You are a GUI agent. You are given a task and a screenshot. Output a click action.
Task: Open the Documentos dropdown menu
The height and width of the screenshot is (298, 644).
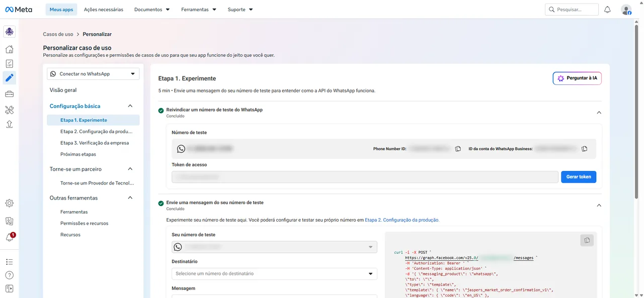coord(152,10)
